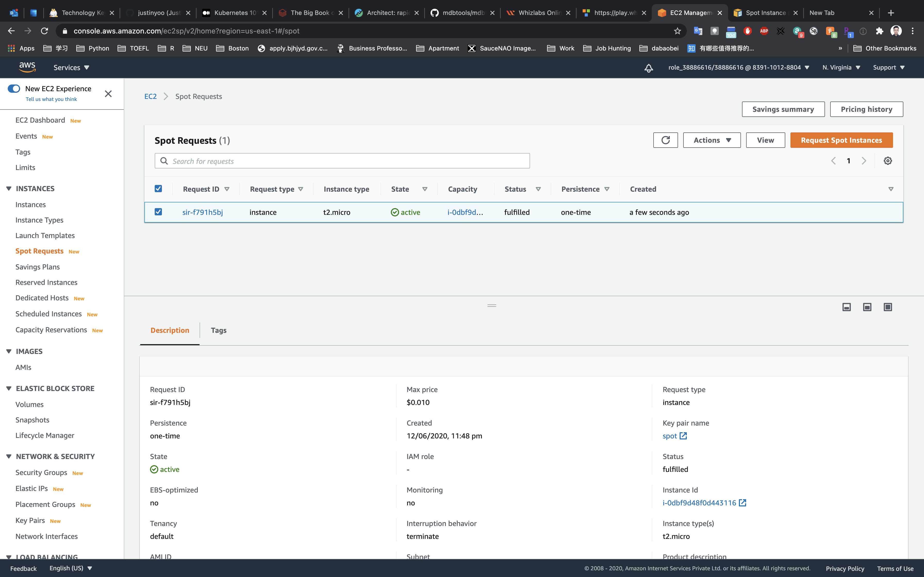The width and height of the screenshot is (924, 577).
Task: Collapse the INSTANCES sidebar section
Action: [x=9, y=189]
